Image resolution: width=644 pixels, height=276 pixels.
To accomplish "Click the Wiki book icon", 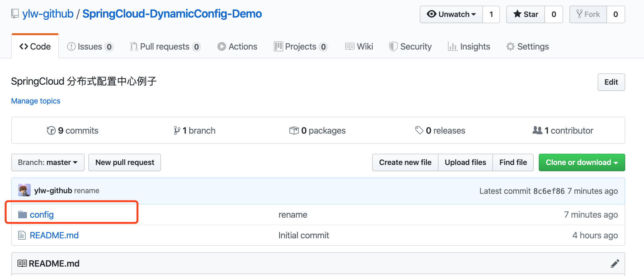I will (x=350, y=46).
